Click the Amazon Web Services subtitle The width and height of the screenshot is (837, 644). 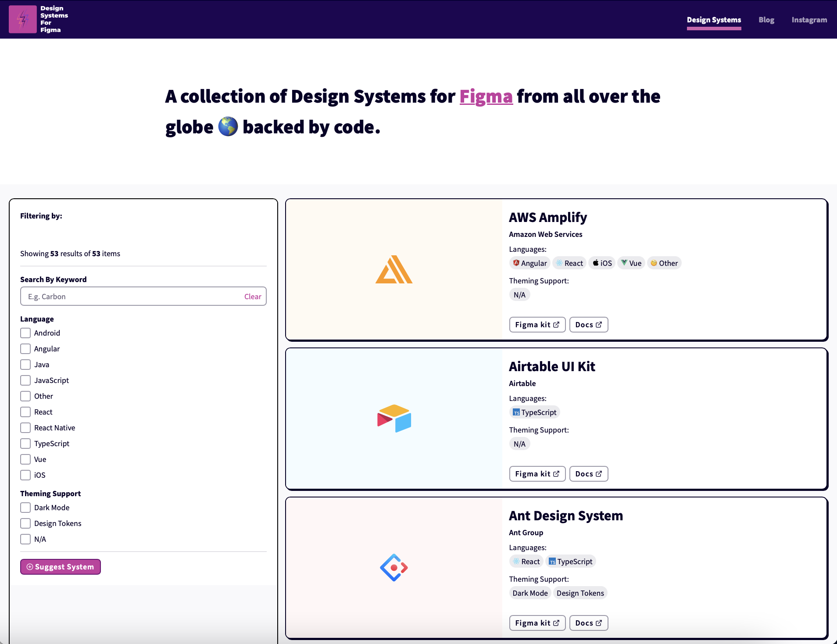pos(546,234)
